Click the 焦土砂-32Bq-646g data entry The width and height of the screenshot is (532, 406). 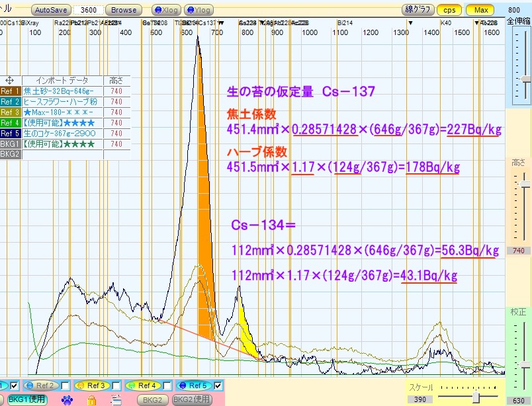pyautogui.click(x=62, y=91)
